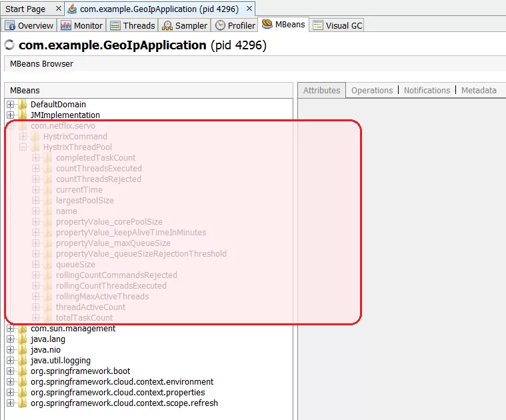Select the DefaultDomain folder icon
Viewport: 506px width, 420px height.
[x=22, y=104]
